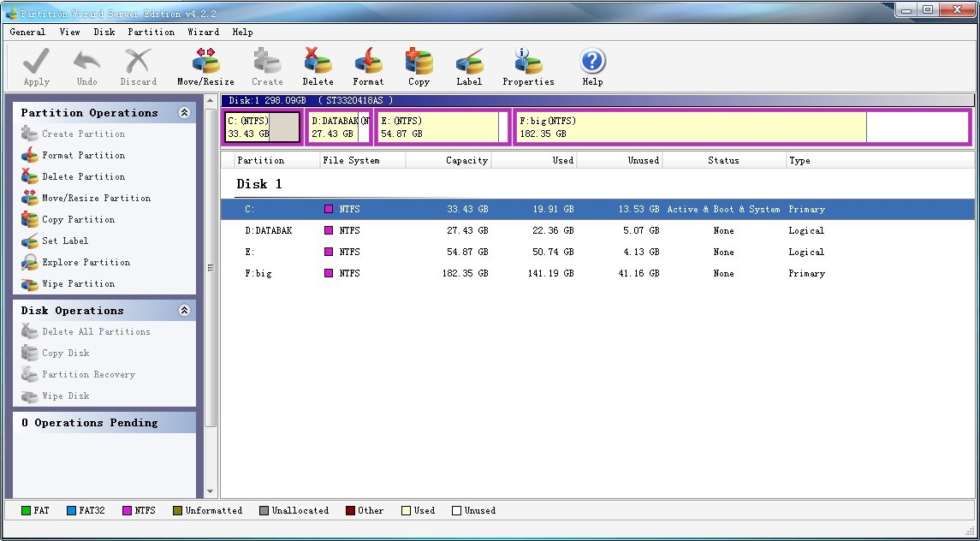Click the Undo arrow toolbar icon
Viewport: 980px width, 541px height.
pos(87,62)
